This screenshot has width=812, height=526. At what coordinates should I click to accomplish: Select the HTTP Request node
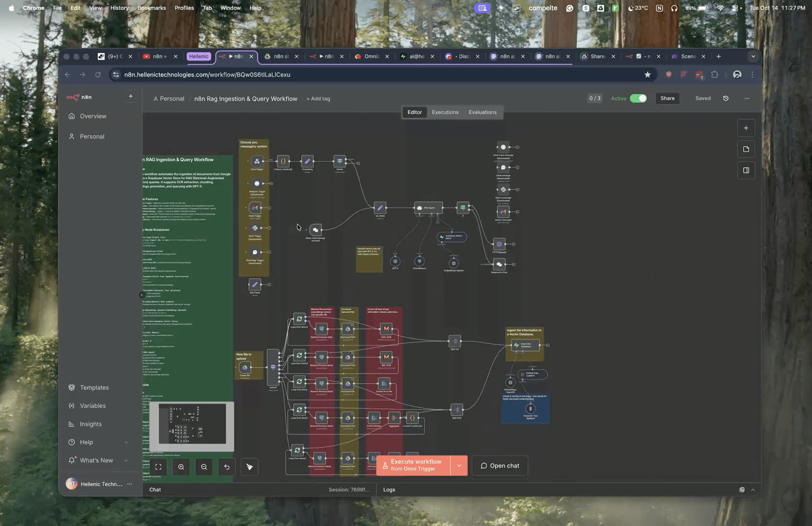[x=499, y=244]
